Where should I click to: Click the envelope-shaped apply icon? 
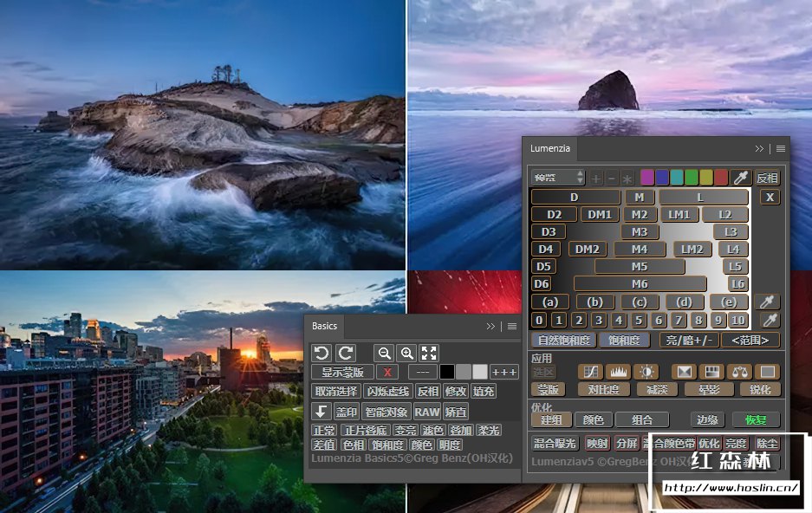coord(684,372)
